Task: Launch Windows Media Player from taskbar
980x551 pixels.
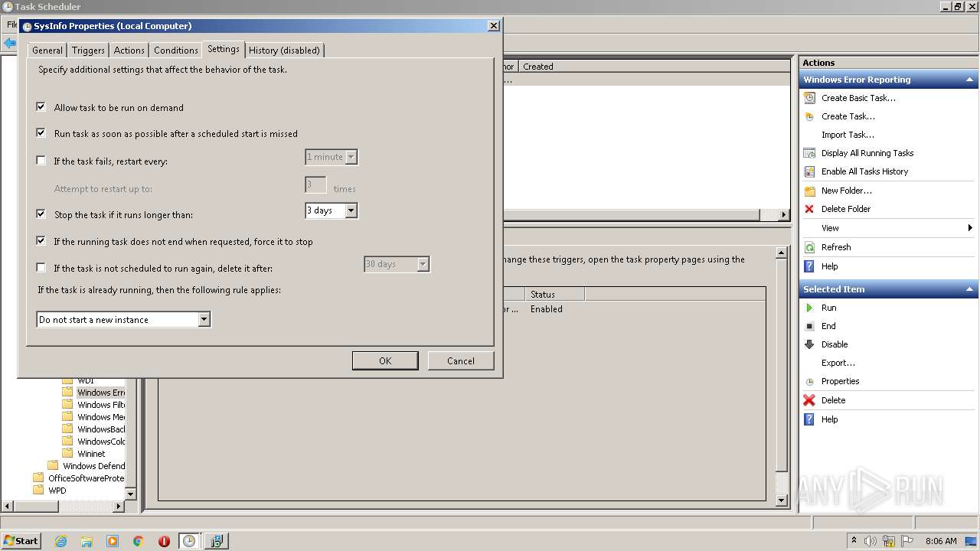Action: point(113,541)
